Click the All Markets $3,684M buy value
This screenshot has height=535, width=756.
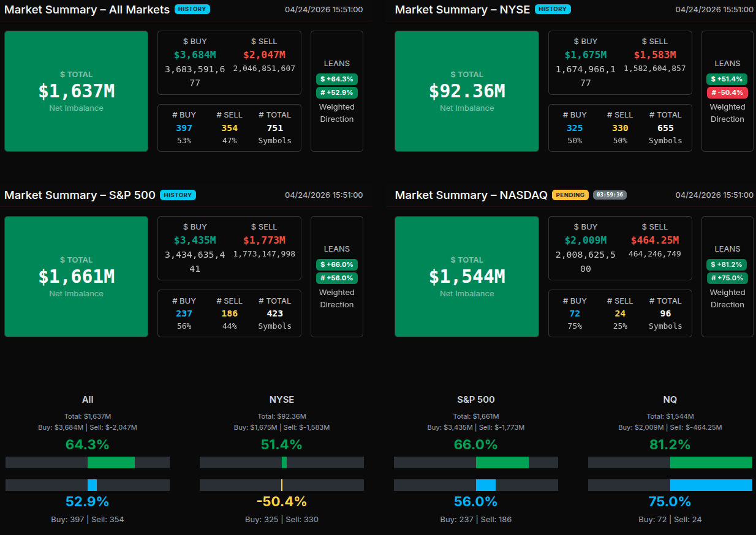click(x=195, y=55)
